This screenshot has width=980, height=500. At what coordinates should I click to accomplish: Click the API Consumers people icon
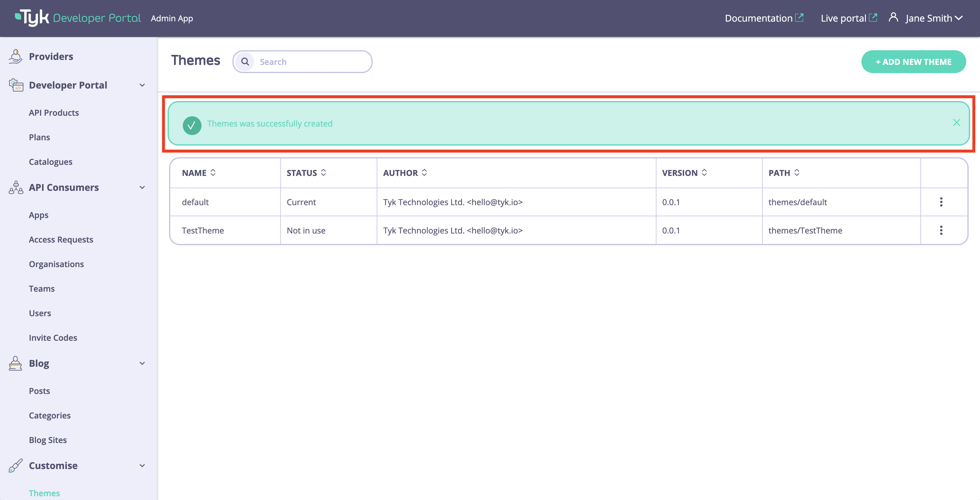tap(15, 187)
